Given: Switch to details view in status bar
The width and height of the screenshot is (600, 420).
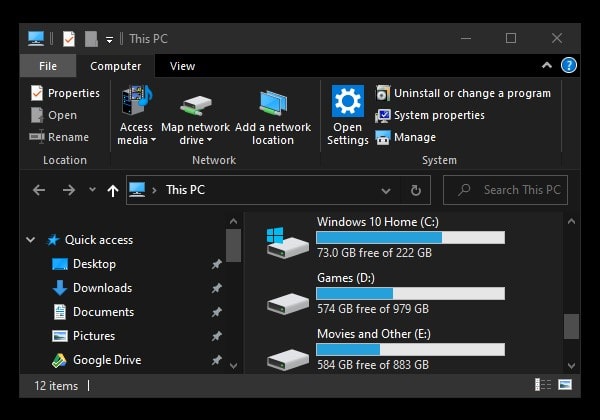Looking at the screenshot, I should tap(544, 385).
